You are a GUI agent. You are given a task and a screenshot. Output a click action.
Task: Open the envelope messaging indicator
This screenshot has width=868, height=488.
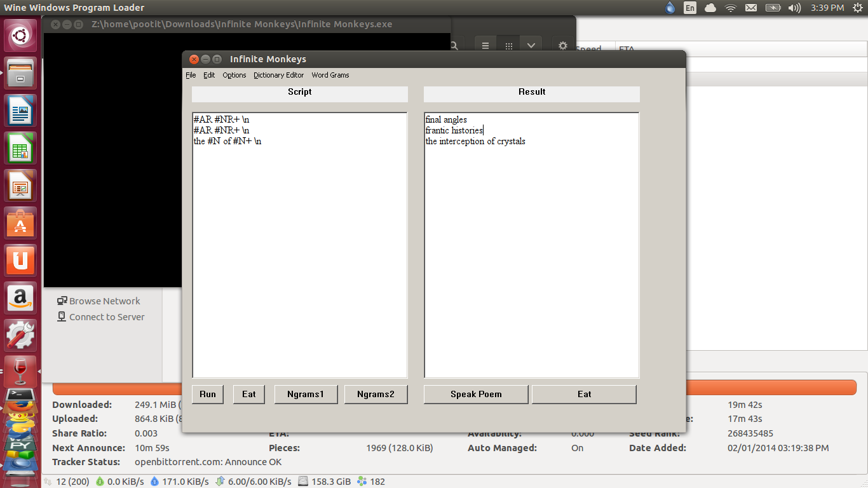click(x=750, y=8)
